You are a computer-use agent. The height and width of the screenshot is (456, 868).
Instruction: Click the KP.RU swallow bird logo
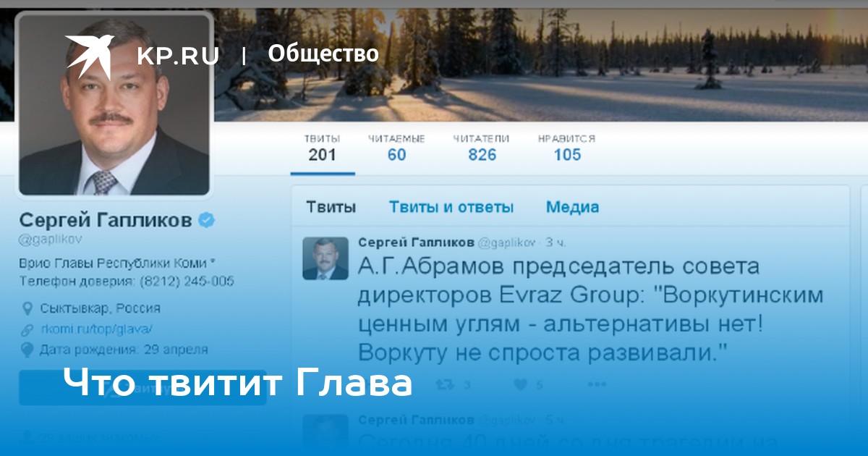click(90, 55)
